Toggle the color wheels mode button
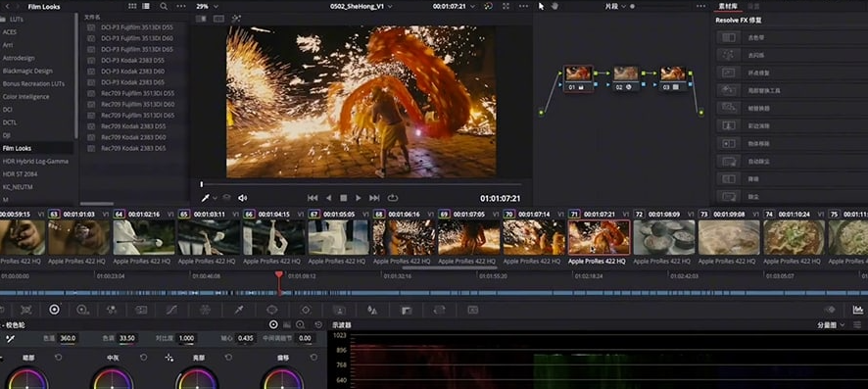 (273, 324)
